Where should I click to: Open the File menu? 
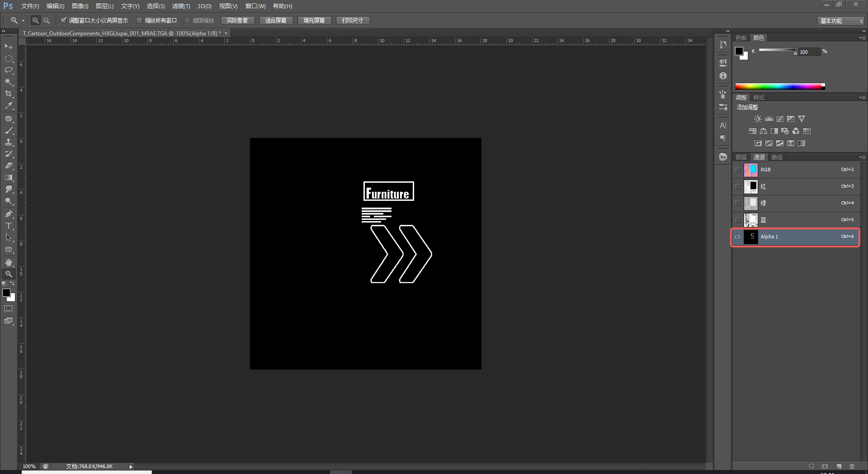pyautogui.click(x=30, y=6)
